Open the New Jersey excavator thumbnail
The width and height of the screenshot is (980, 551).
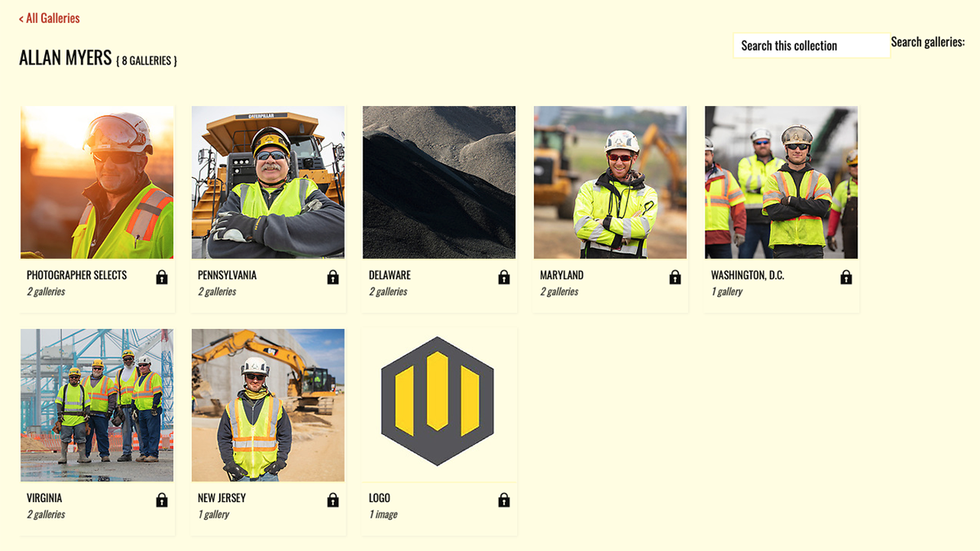pyautogui.click(x=268, y=405)
